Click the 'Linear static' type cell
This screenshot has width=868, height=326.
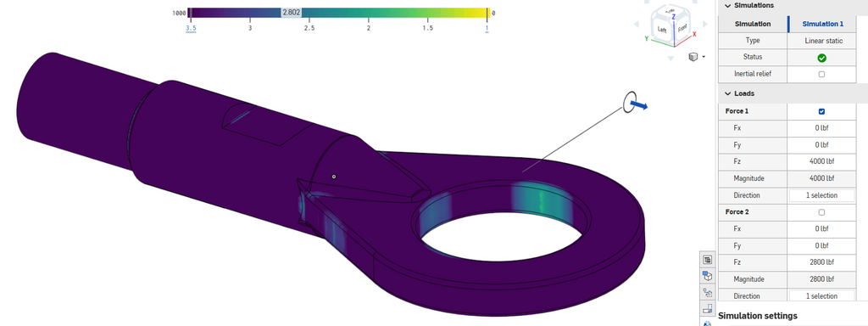coord(823,41)
